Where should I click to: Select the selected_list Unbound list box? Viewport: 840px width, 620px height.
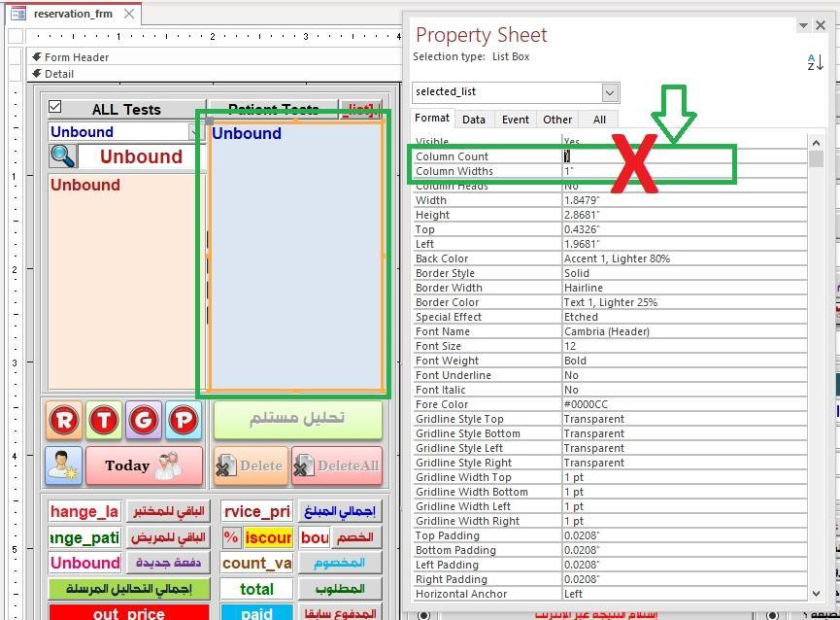point(296,257)
